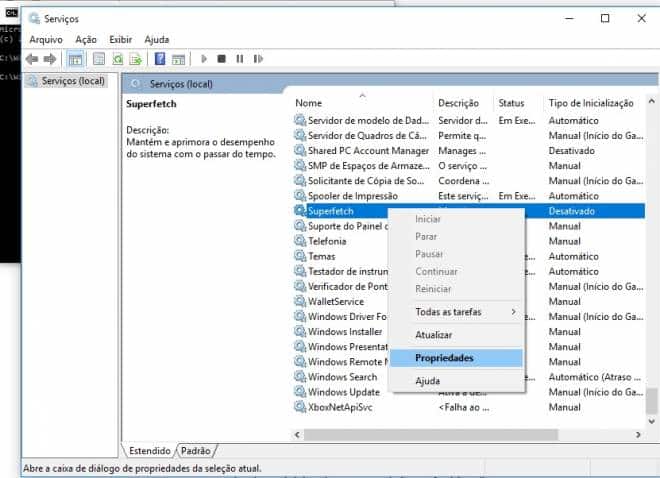Click the Start service play icon
The width and height of the screenshot is (660, 478).
pyautogui.click(x=204, y=59)
